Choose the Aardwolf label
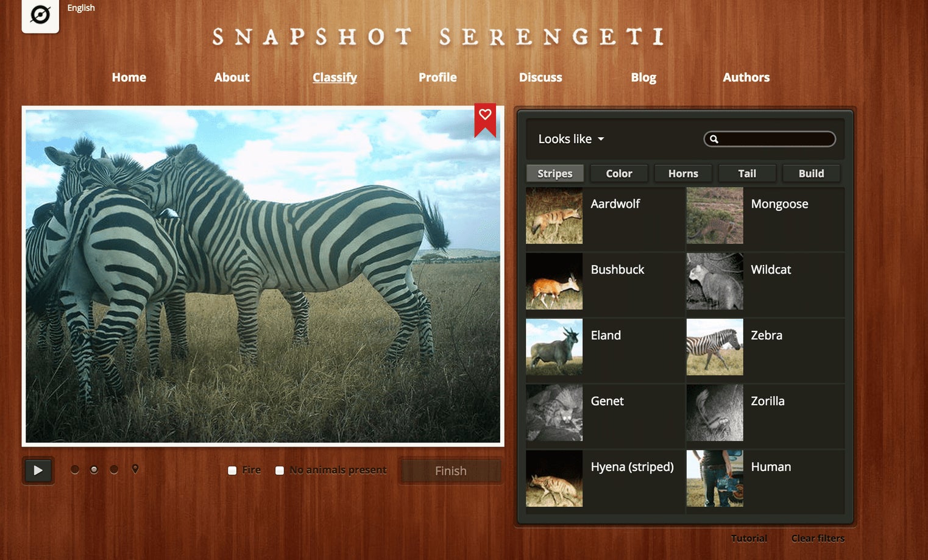This screenshot has height=560, width=928. [x=615, y=204]
